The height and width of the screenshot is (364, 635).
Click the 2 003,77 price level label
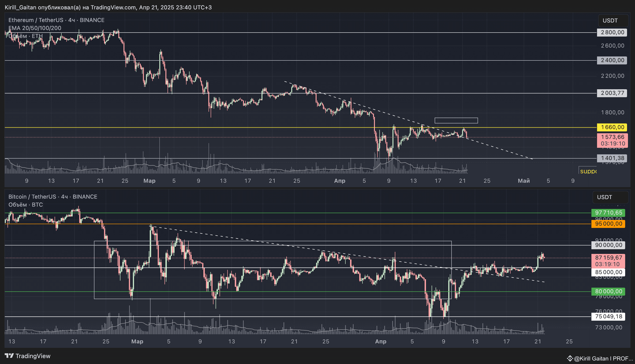[612, 93]
